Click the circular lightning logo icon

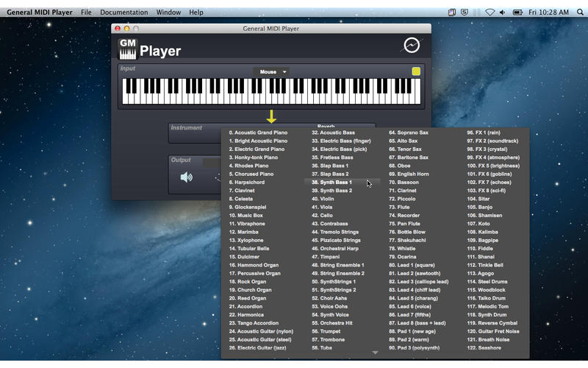[412, 46]
